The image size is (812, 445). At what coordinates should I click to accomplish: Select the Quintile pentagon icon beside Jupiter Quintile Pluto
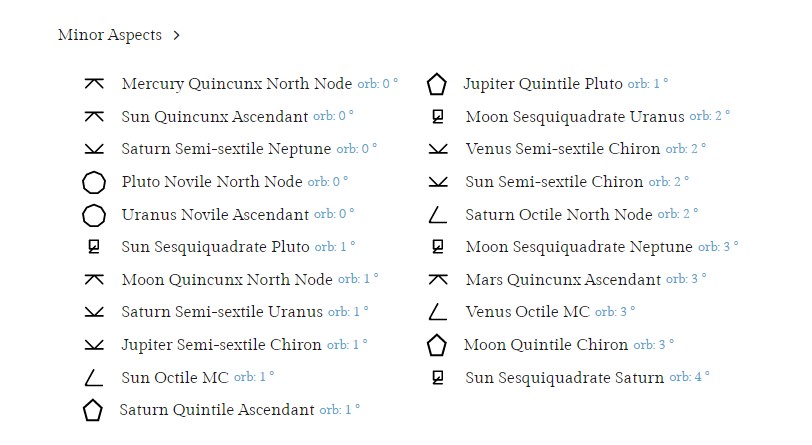[437, 84]
